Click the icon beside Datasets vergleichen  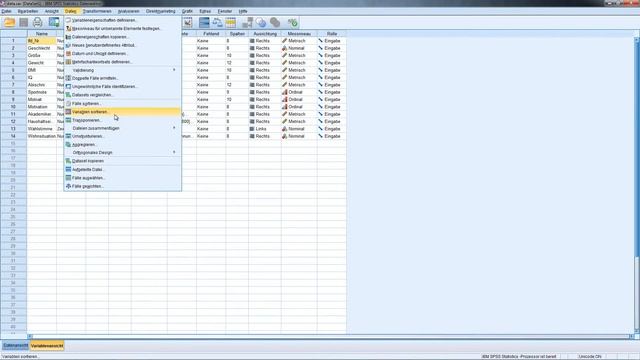[x=68, y=95]
